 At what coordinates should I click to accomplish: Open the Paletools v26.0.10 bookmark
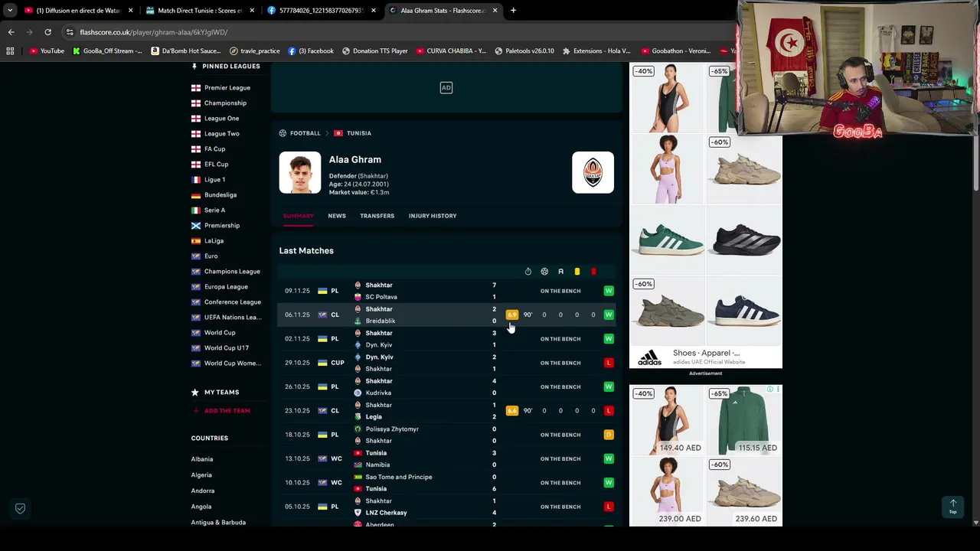(x=524, y=51)
